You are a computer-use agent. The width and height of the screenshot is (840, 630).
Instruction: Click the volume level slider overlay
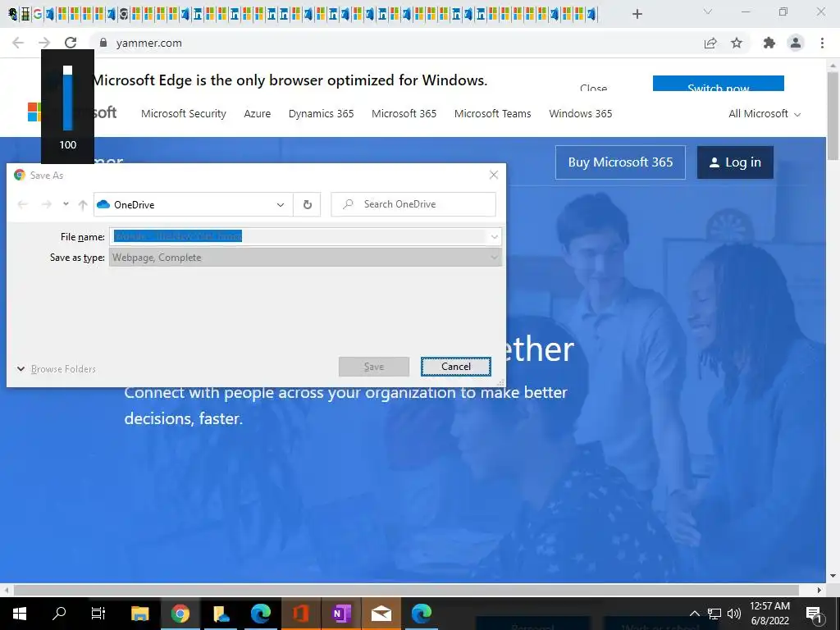pos(67,98)
